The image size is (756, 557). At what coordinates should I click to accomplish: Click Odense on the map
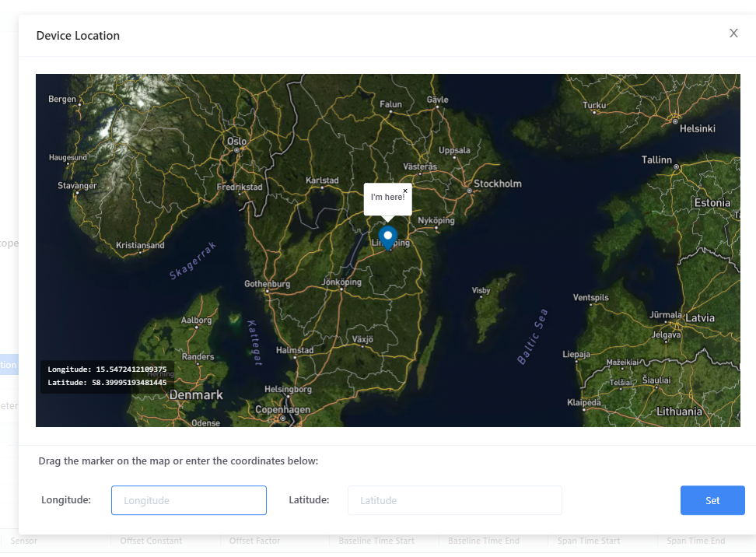pyautogui.click(x=206, y=423)
